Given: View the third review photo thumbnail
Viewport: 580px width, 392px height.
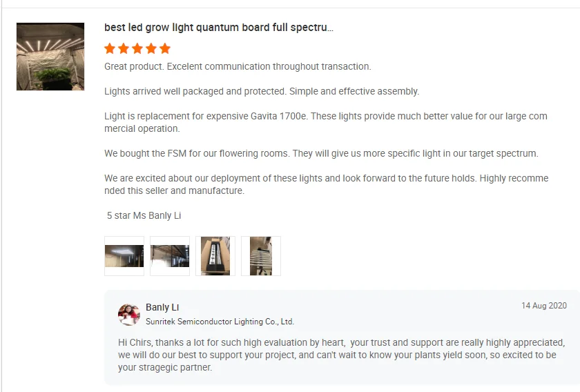Looking at the screenshot, I should coord(215,256).
